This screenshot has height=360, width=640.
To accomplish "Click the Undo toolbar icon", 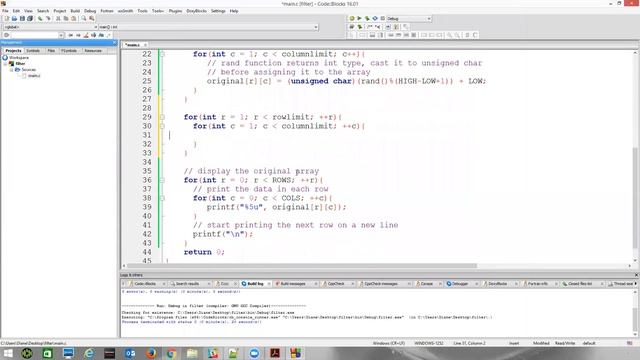I will [x=40, y=18].
